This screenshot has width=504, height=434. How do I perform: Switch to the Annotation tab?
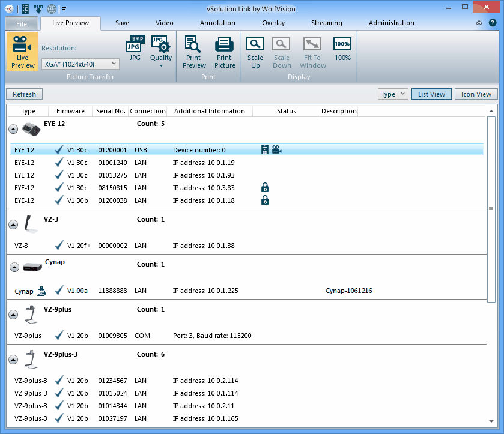click(217, 23)
